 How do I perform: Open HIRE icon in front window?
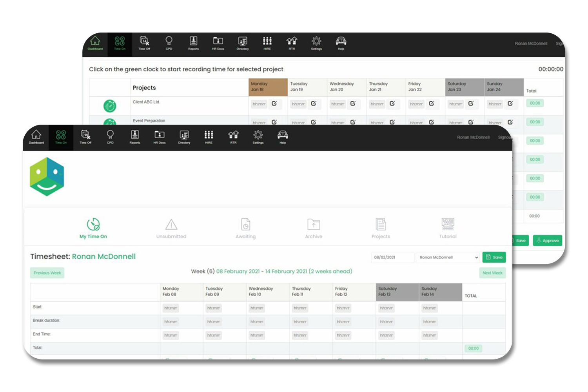click(209, 137)
